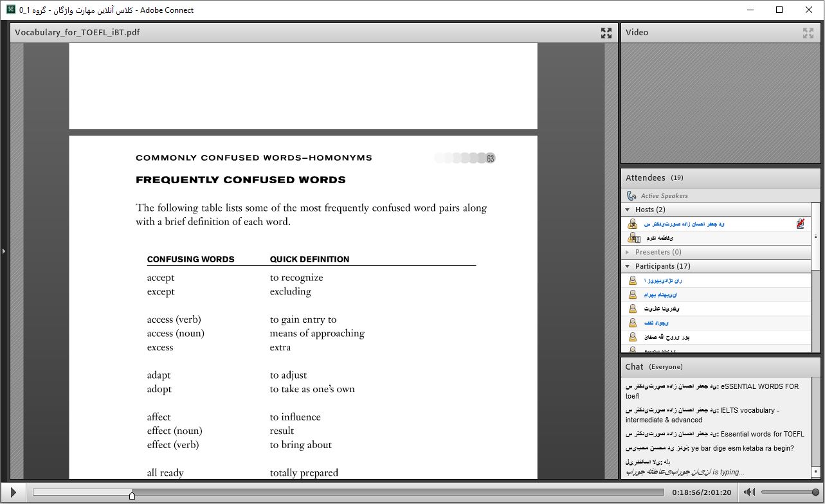Screen dimensions: 825x504
Task: Click the word 'affect' in the table
Action: click(158, 417)
